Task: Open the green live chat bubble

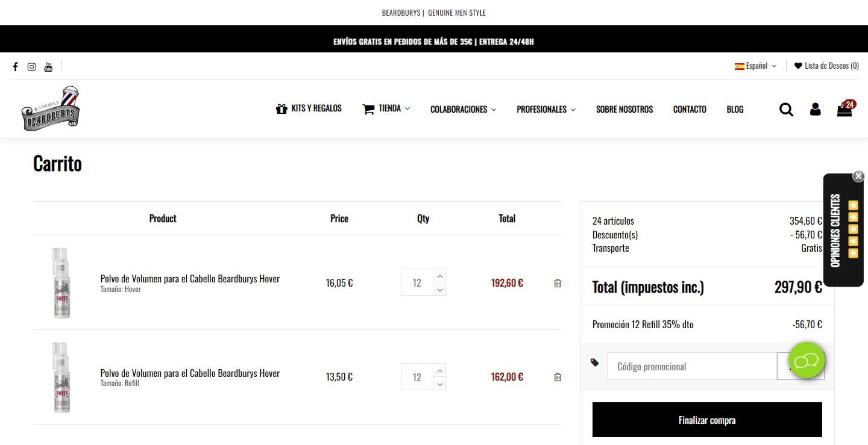Action: coord(806,360)
